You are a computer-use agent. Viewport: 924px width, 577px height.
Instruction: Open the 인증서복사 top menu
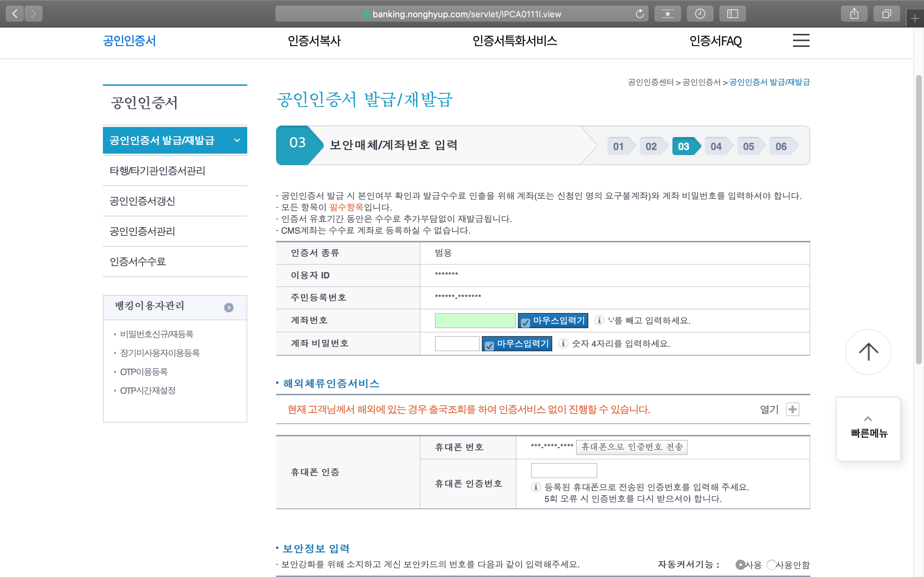314,41
